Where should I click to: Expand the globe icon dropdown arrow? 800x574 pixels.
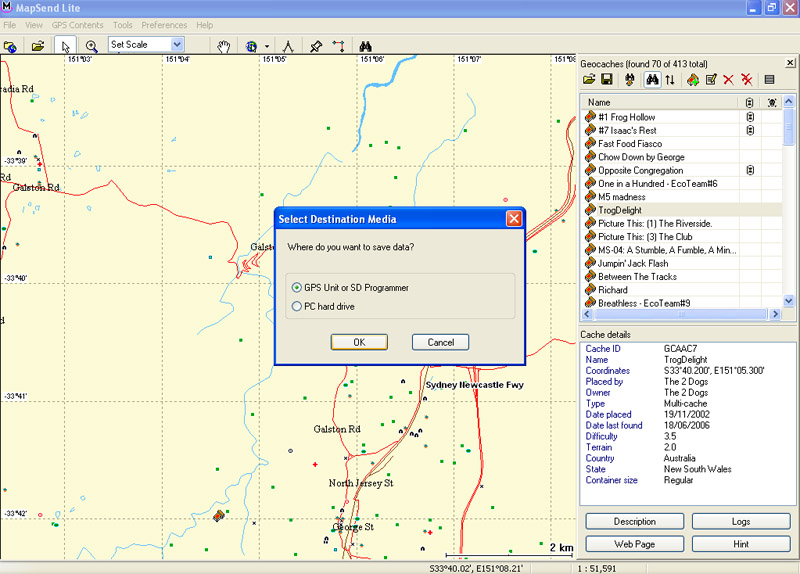267,46
